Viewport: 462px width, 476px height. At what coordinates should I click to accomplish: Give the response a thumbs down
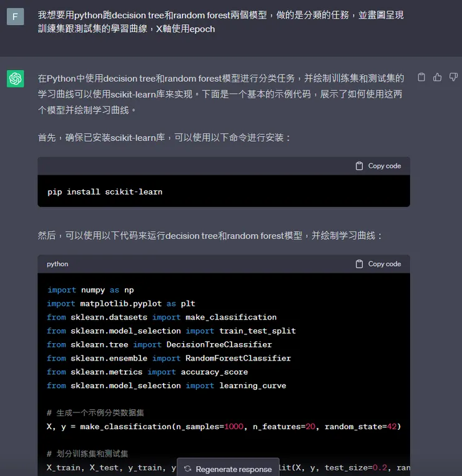(453, 77)
